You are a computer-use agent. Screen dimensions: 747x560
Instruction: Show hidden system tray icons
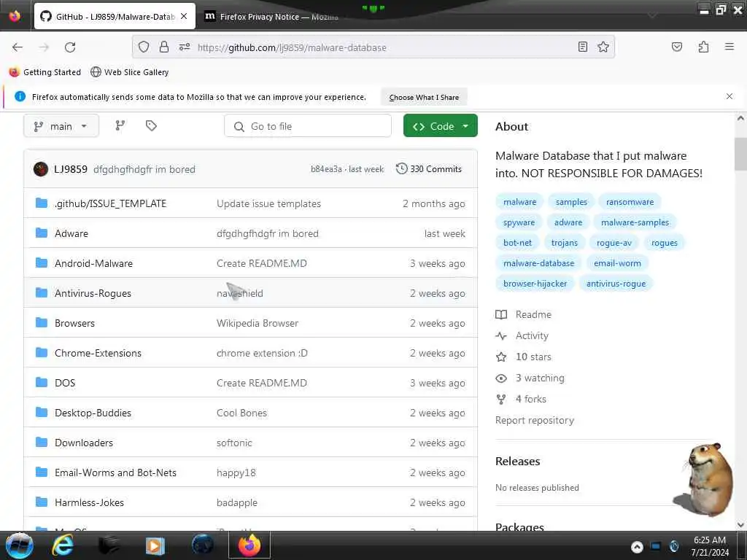(x=637, y=547)
